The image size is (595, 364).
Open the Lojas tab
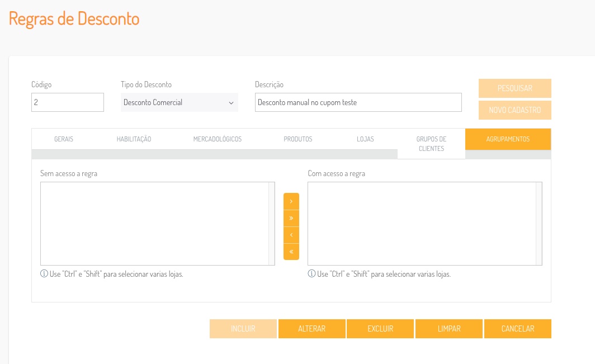click(365, 139)
